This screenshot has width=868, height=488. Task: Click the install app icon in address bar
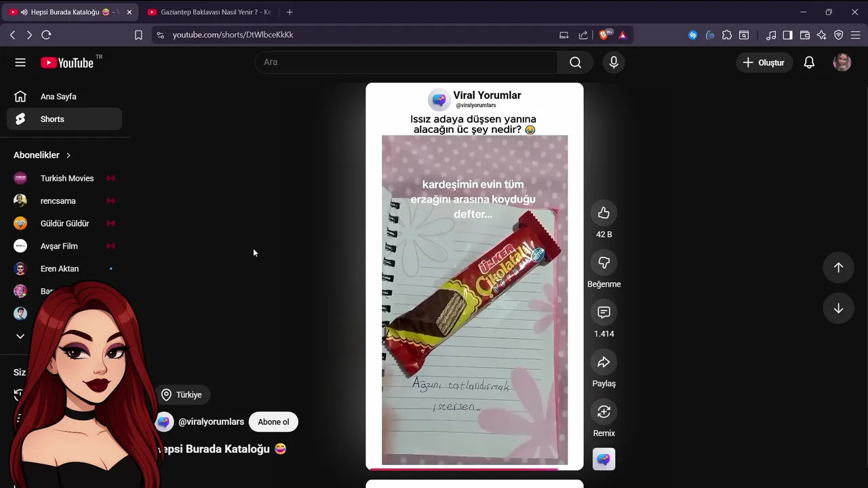pyautogui.click(x=564, y=35)
